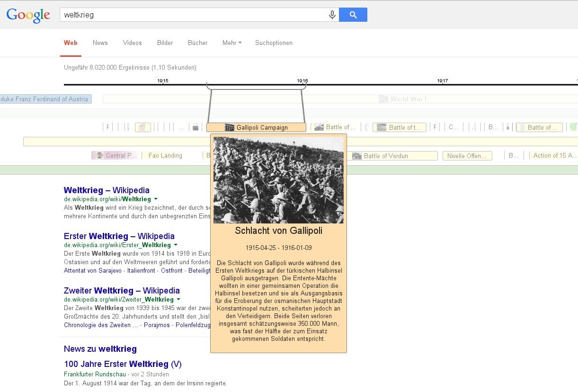The width and height of the screenshot is (578, 392).
Task: Click the Gallipoli battle photo in popup
Action: coord(278,180)
